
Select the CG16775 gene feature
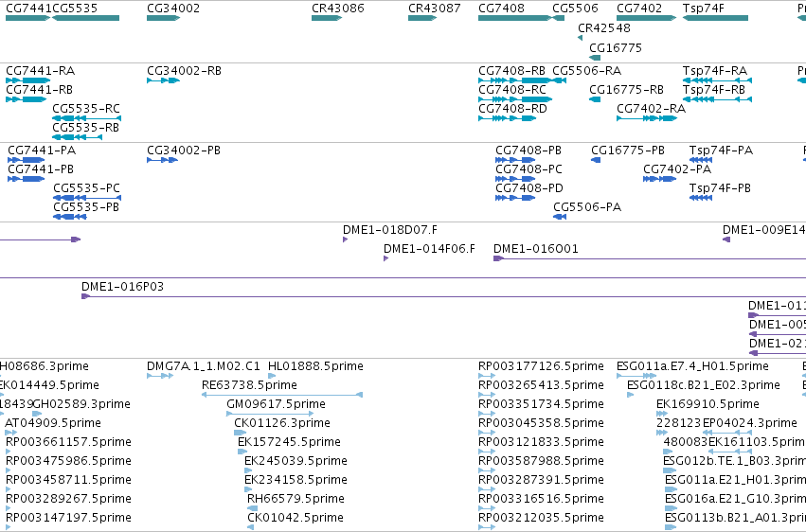tap(595, 58)
